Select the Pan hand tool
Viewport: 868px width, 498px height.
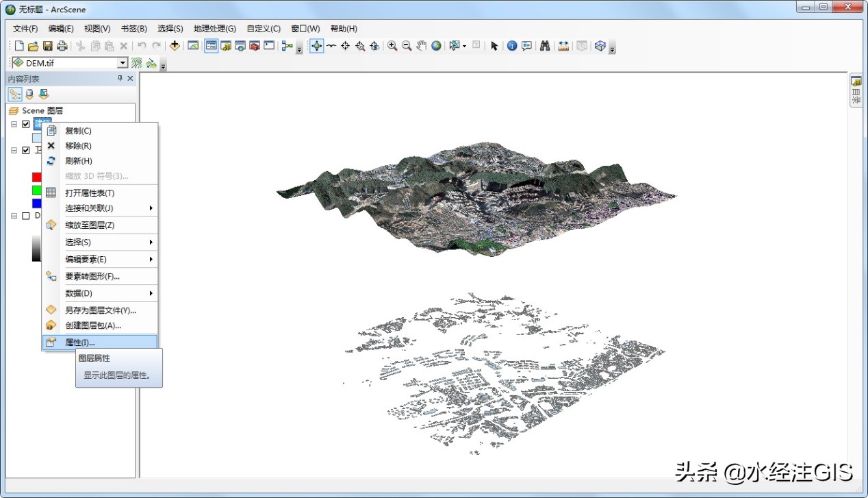click(421, 46)
